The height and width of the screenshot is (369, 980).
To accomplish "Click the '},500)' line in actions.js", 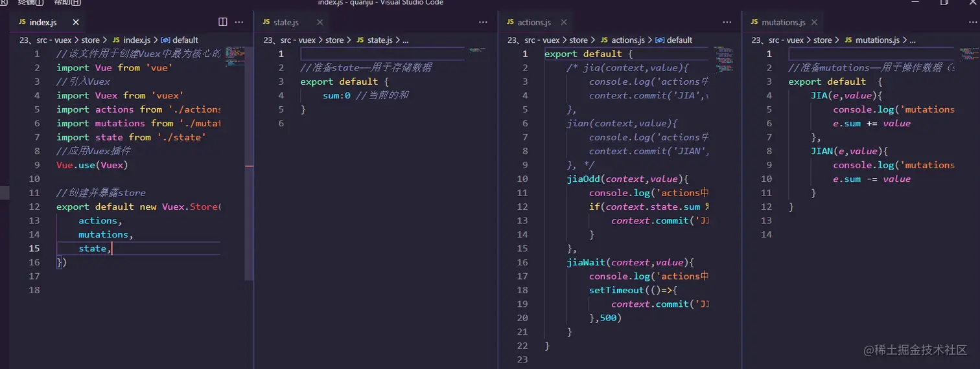I will tap(605, 318).
